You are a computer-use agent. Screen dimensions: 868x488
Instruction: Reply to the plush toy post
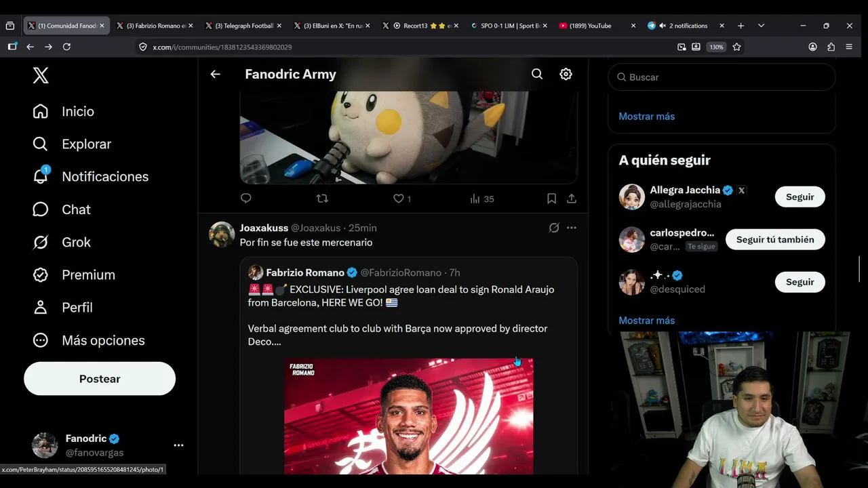(x=246, y=199)
